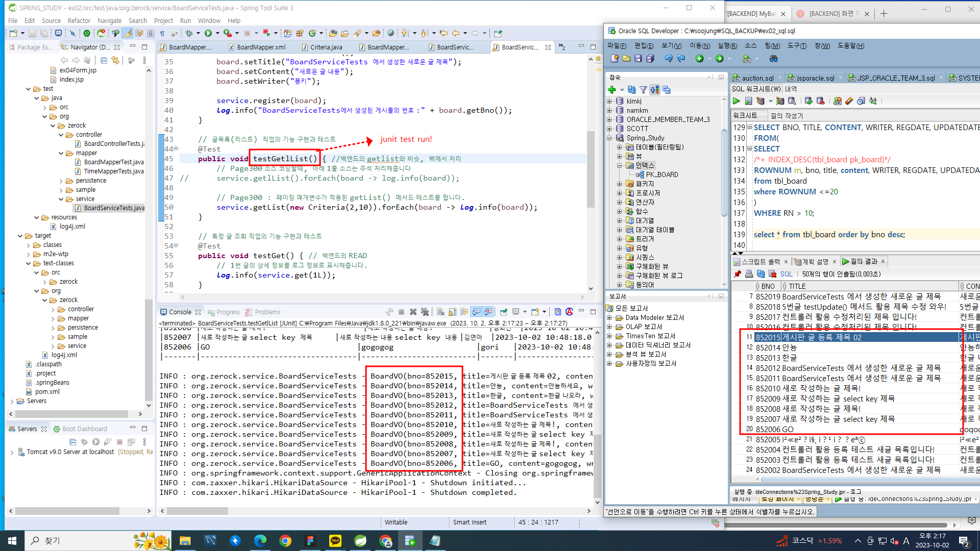The width and height of the screenshot is (980, 551).
Task: Open the Refactor menu
Action: pyautogui.click(x=79, y=21)
